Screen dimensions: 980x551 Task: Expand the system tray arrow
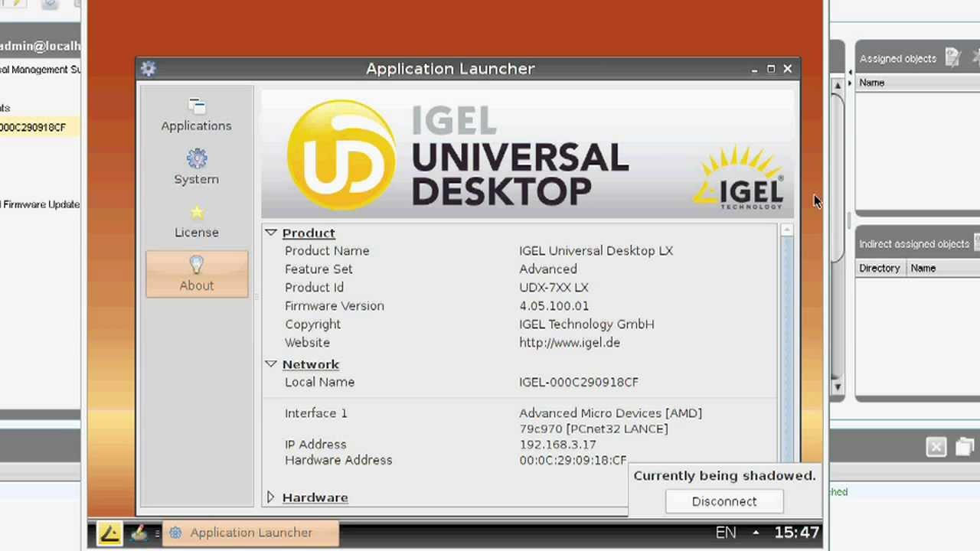point(756,533)
